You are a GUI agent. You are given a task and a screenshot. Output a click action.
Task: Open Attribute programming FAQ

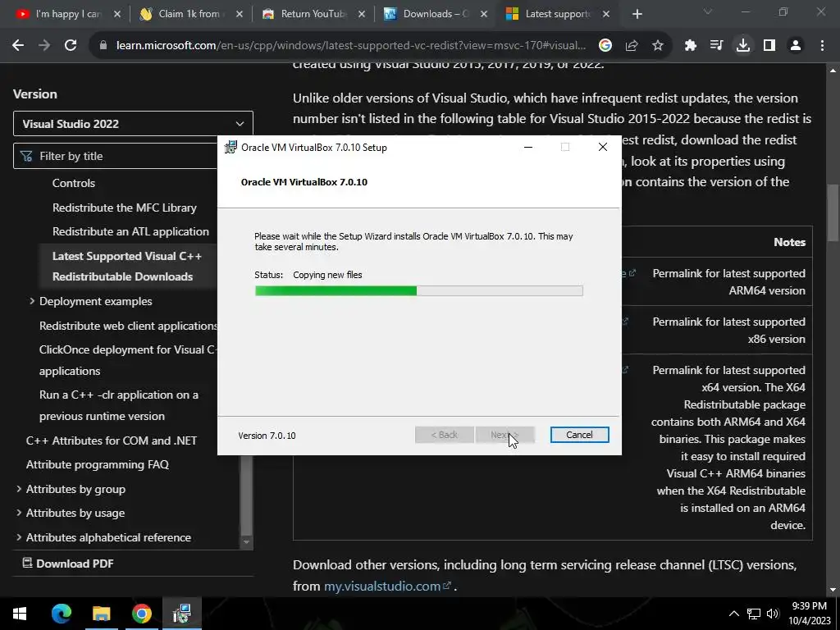pyautogui.click(x=98, y=464)
